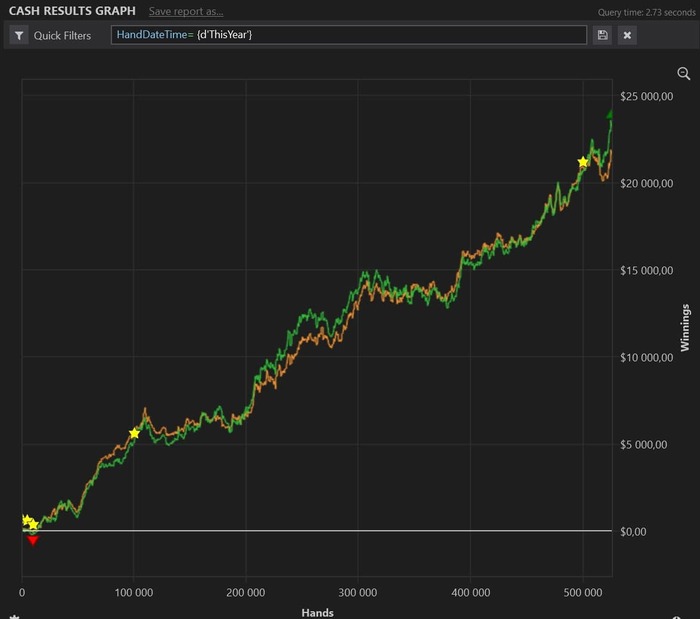Open the settings gear at the bottom left
Screen dimensions: 700x619
pos(14,616)
